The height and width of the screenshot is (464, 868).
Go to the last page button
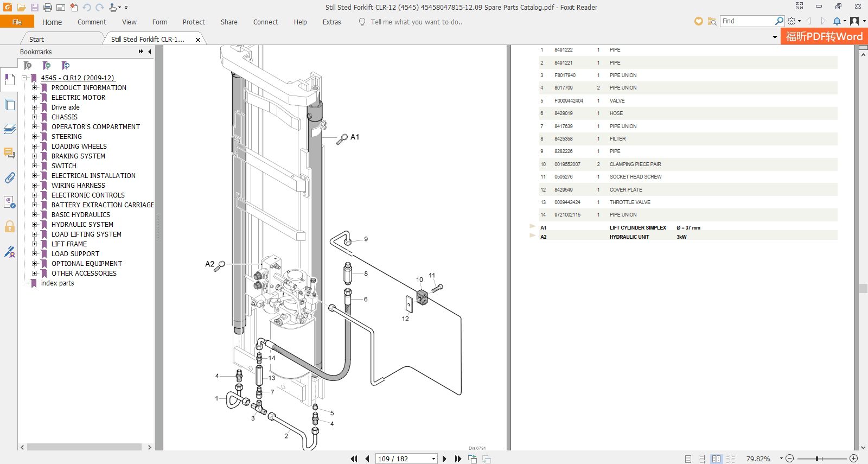(x=458, y=459)
